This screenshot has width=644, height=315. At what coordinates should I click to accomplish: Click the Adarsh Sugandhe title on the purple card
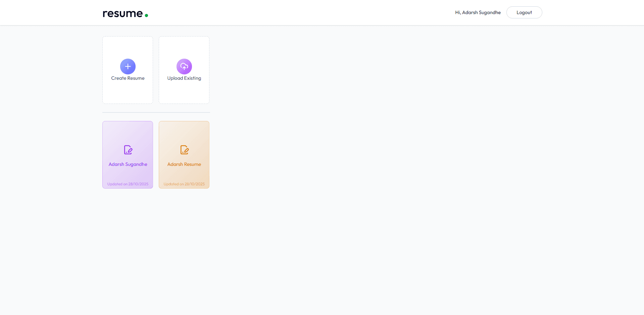click(128, 164)
